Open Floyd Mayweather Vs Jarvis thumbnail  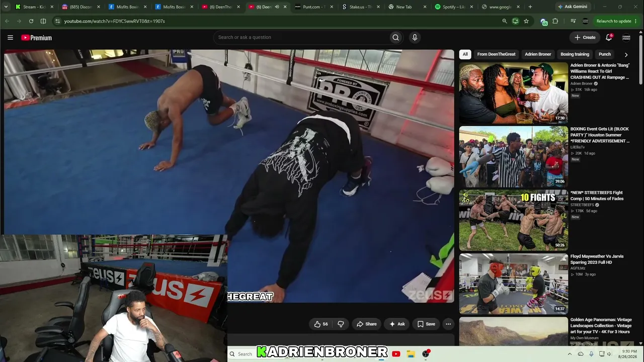coord(514,284)
